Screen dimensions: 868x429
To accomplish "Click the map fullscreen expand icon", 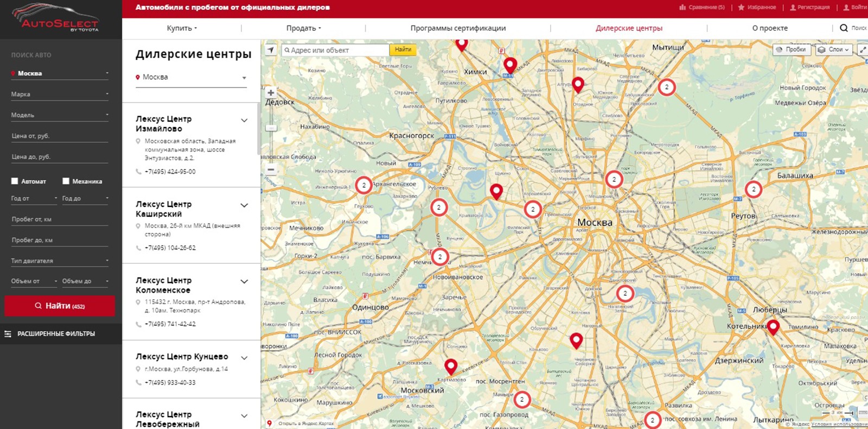I will pos(863,49).
